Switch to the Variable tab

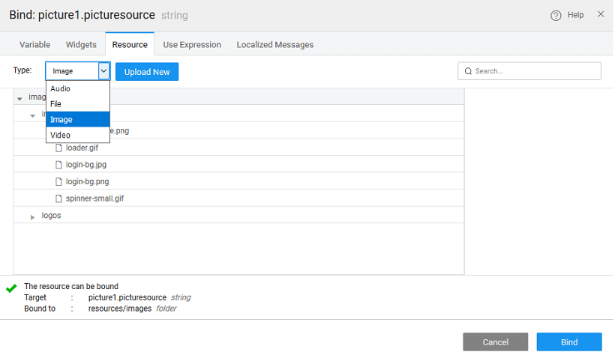click(35, 45)
